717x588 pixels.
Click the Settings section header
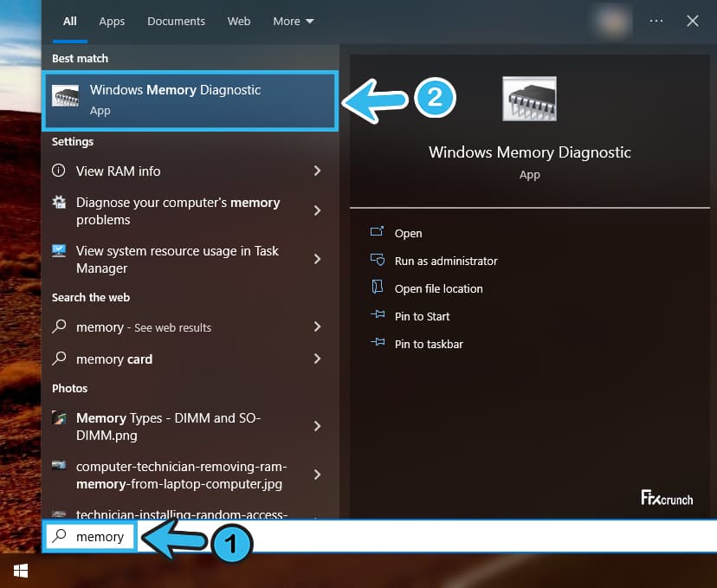coord(73,142)
